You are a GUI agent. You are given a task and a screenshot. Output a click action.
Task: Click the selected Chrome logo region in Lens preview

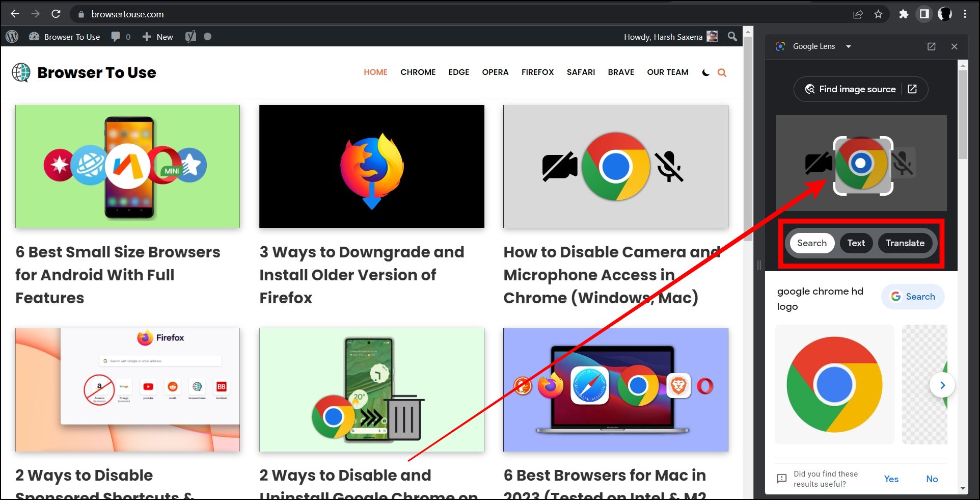pyautogui.click(x=863, y=166)
